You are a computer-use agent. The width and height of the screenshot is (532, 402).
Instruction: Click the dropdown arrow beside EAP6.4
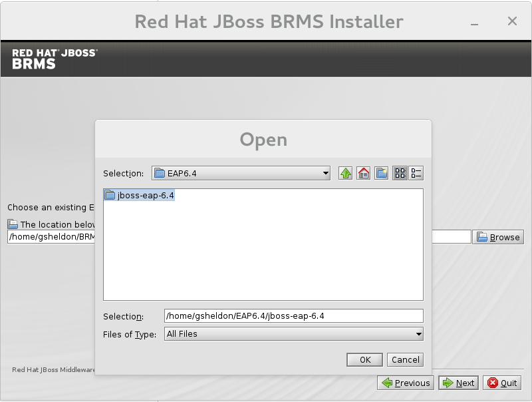point(325,173)
